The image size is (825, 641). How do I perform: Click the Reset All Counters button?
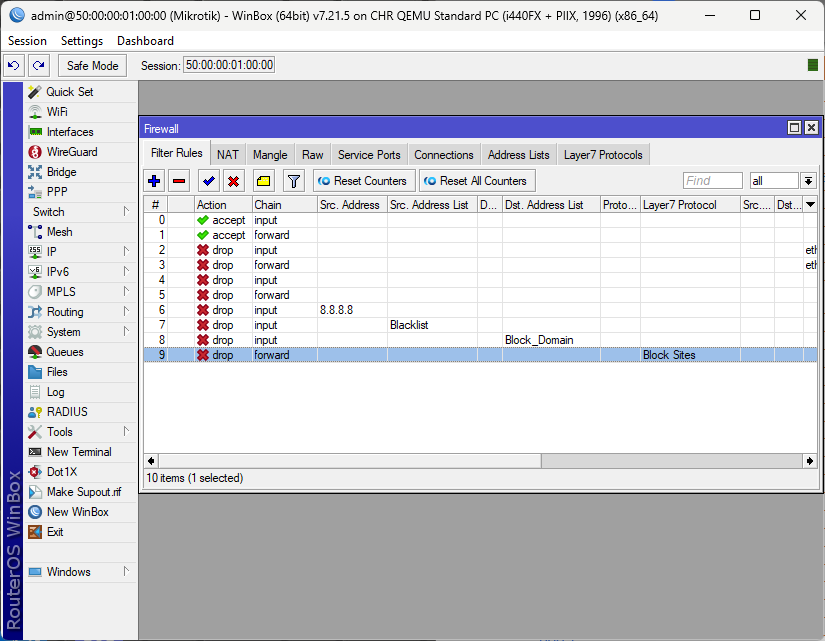pyautogui.click(x=477, y=181)
